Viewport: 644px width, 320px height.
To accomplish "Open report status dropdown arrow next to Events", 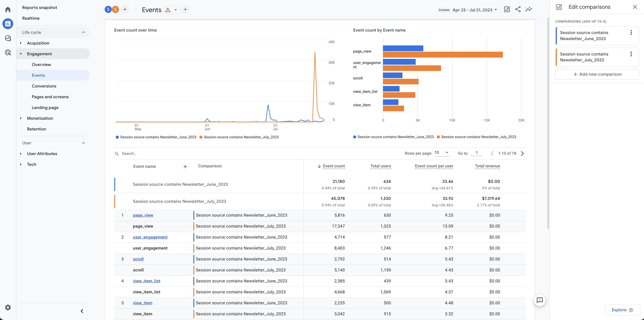I will (x=175, y=10).
